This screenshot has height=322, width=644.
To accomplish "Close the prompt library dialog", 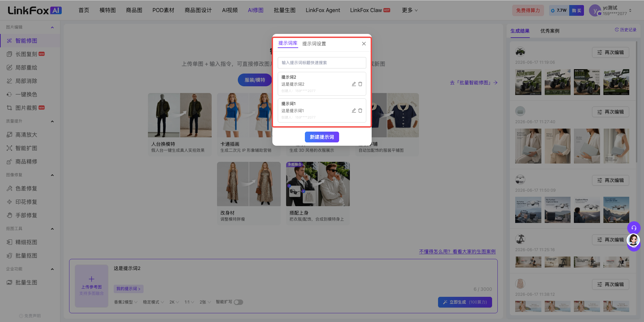I will [x=364, y=44].
